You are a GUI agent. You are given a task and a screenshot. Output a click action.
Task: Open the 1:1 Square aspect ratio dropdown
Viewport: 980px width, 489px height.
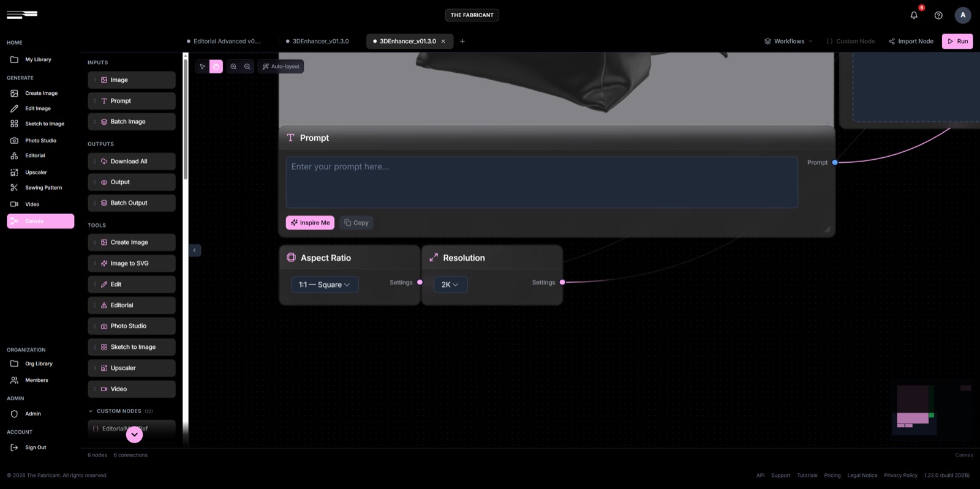(x=325, y=285)
